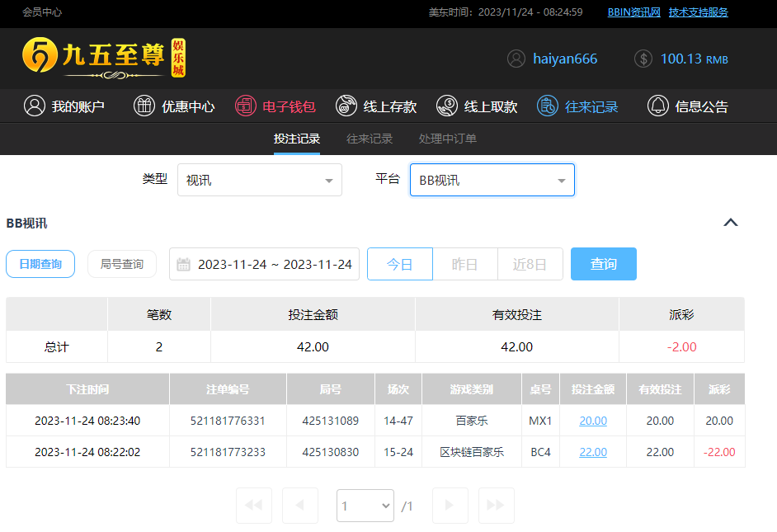The image size is (777, 532).
Task: Open the page number selector dropdown
Action: click(365, 506)
